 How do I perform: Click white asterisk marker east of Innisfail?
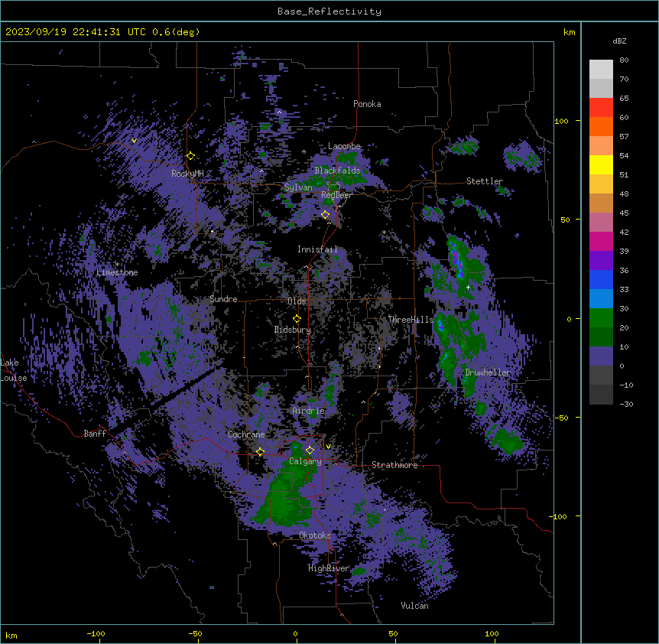[384, 232]
